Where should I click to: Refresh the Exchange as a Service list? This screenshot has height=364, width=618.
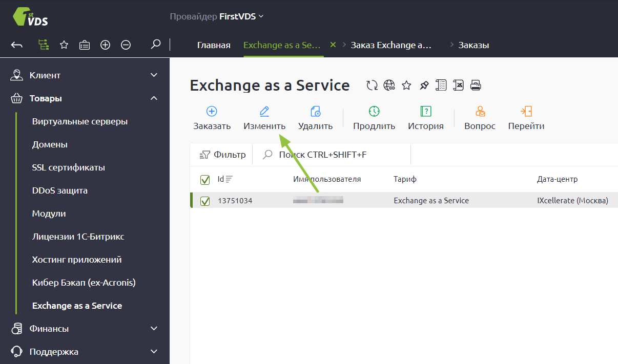(x=372, y=85)
